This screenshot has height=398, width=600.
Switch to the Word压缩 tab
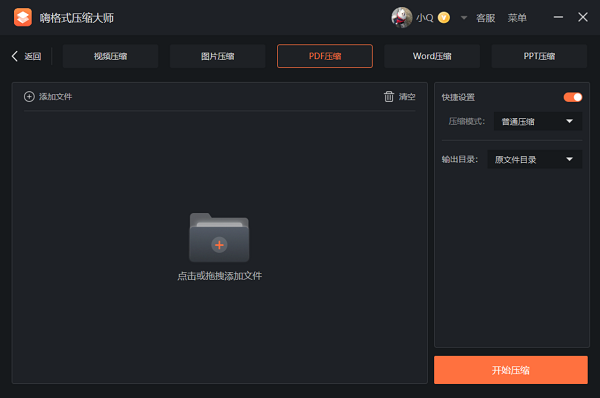pyautogui.click(x=432, y=56)
